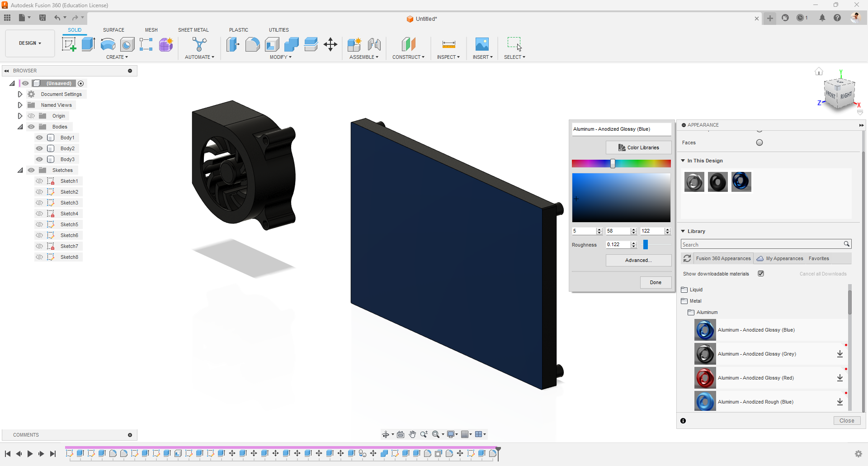Image resolution: width=868 pixels, height=466 pixels.
Task: Expand Document Settings in the browser
Action: tap(20, 94)
